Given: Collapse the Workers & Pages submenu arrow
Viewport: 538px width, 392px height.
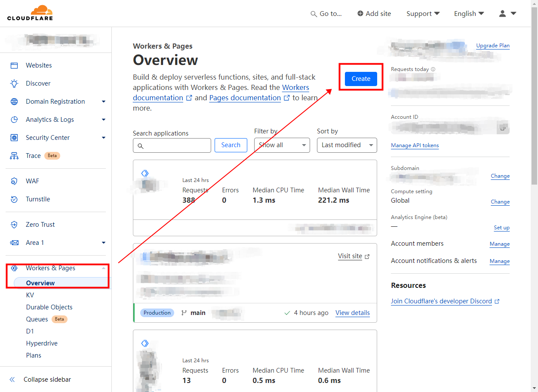Looking at the screenshot, I should point(103,268).
